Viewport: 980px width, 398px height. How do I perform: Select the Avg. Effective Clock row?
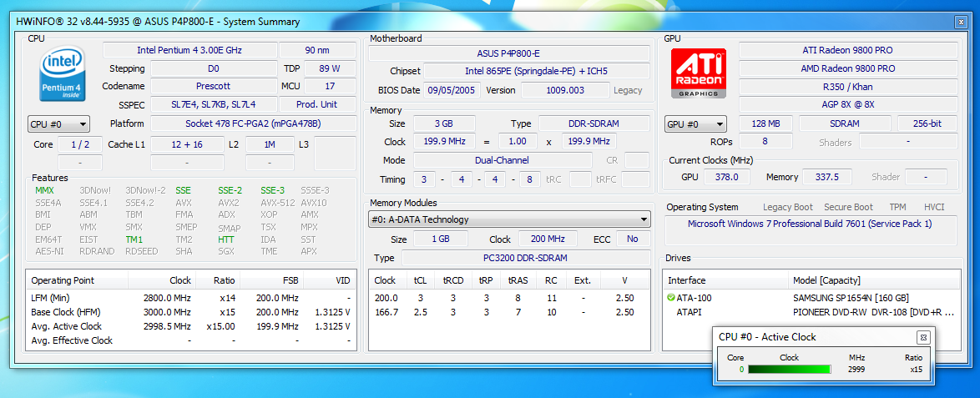(x=191, y=340)
